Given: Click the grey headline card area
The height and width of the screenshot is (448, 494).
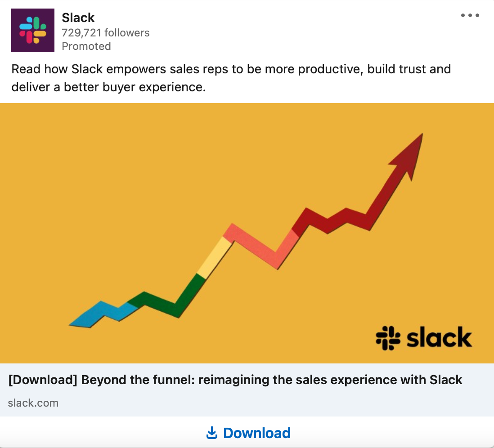Looking at the screenshot, I should (247, 390).
